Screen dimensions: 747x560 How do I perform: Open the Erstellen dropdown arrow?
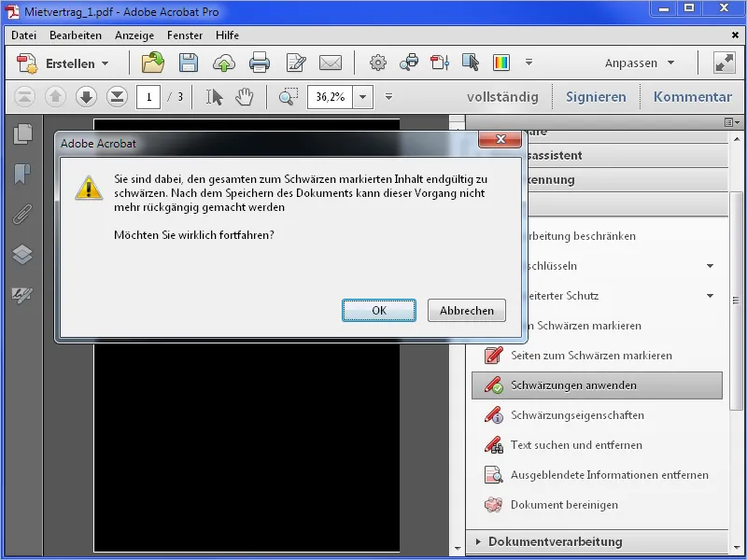pyautogui.click(x=106, y=63)
